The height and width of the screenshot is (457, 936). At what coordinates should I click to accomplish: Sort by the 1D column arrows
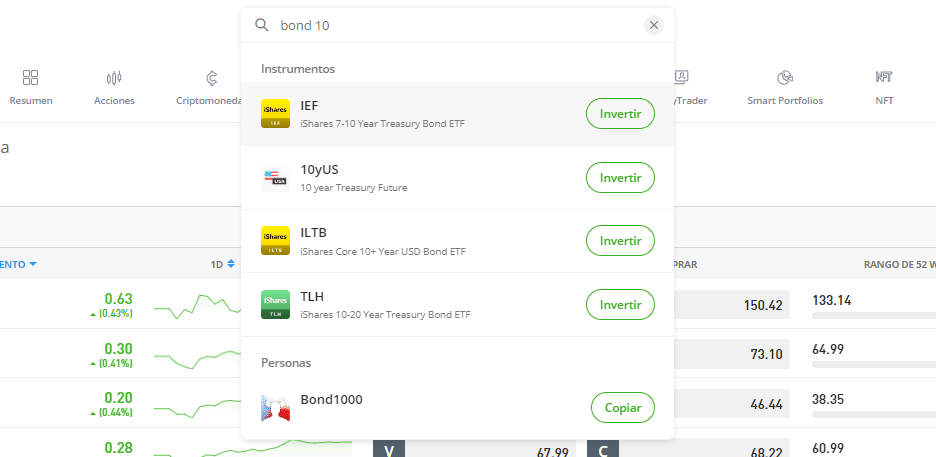click(231, 264)
